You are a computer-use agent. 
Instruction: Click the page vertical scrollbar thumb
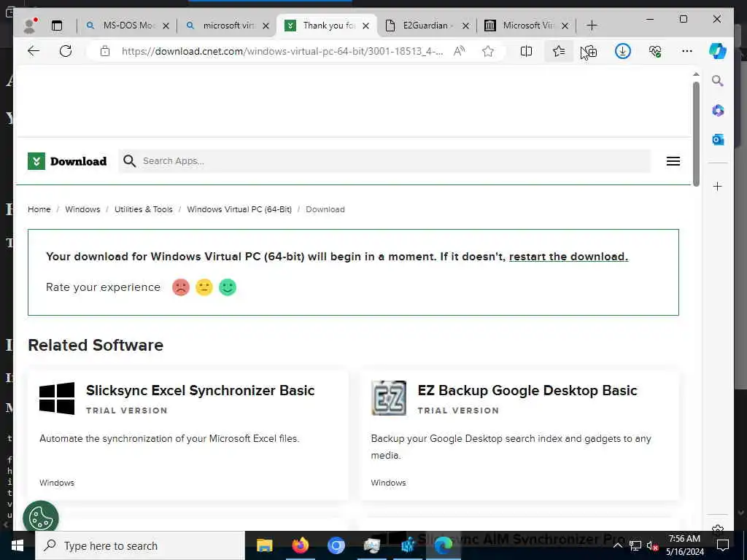tap(696, 134)
